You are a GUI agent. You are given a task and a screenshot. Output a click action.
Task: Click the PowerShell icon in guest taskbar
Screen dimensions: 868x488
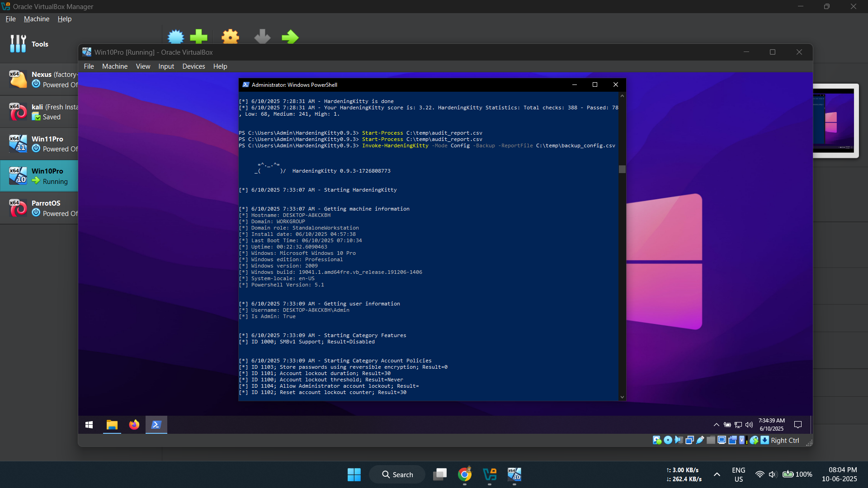[x=156, y=425]
